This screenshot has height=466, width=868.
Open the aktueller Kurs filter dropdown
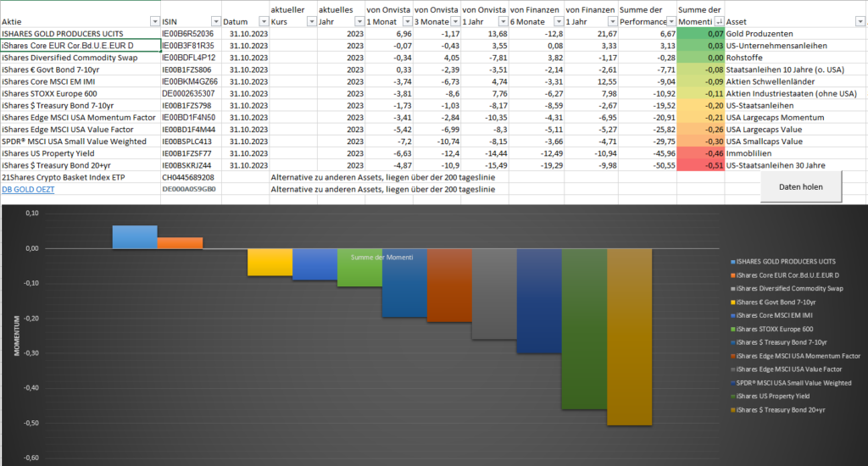click(311, 21)
